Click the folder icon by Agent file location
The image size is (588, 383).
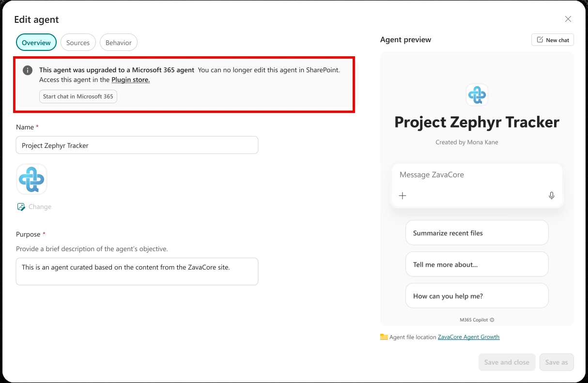pyautogui.click(x=384, y=337)
